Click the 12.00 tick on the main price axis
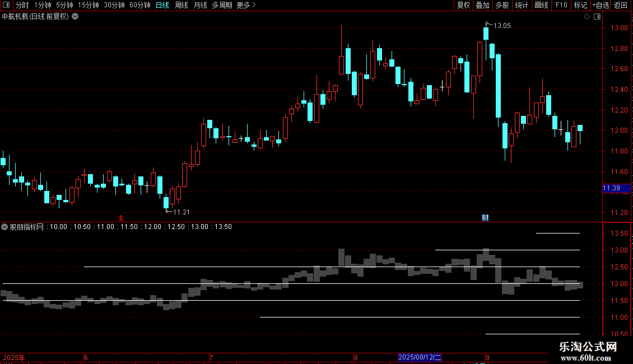This screenshot has height=364, width=633. [619, 130]
